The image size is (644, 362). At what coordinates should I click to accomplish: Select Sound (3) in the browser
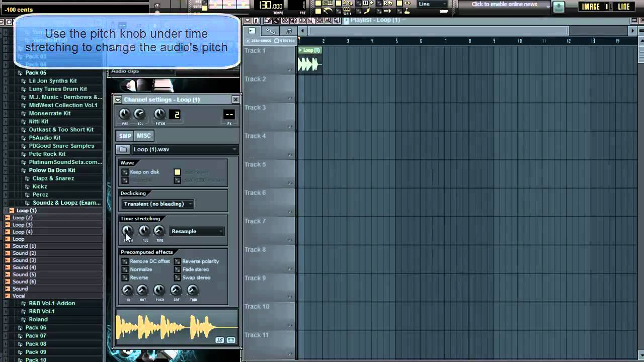click(x=24, y=260)
